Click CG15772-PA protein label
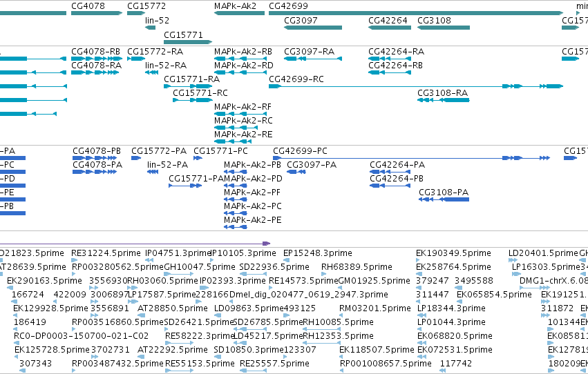Image resolution: width=588 pixels, height=374 pixels. 159,151
